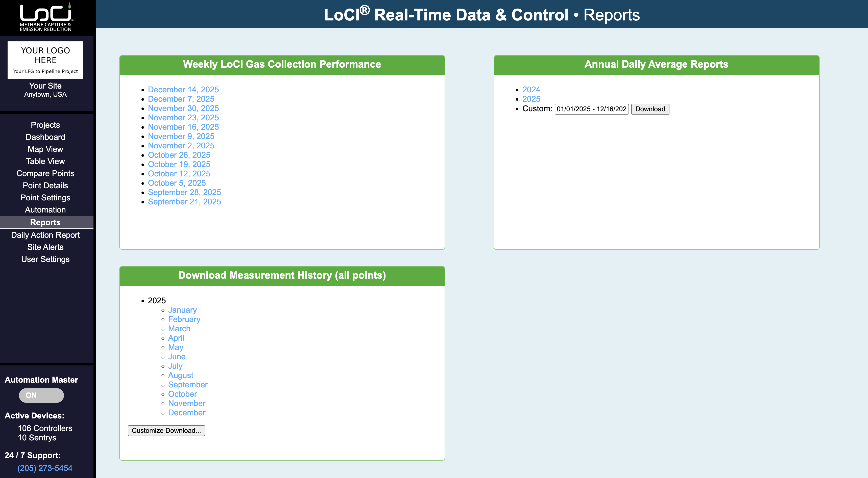Navigate to Compare Points page
Screen dimensions: 868x478
[45, 173]
